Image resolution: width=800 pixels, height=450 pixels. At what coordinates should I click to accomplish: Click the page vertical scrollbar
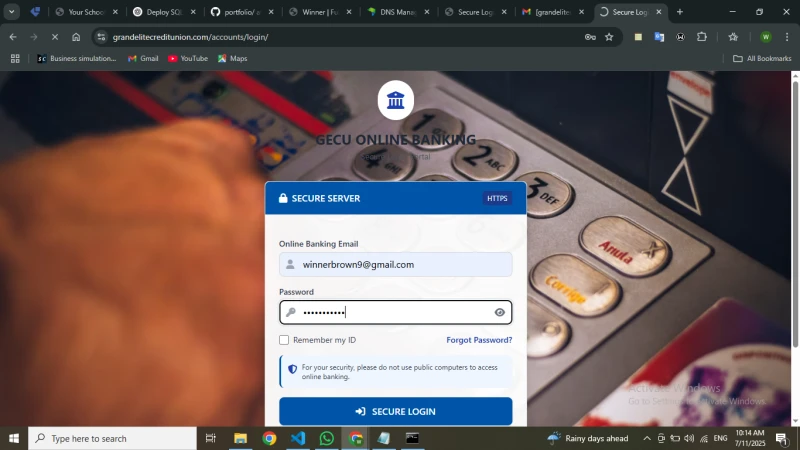coord(795,214)
